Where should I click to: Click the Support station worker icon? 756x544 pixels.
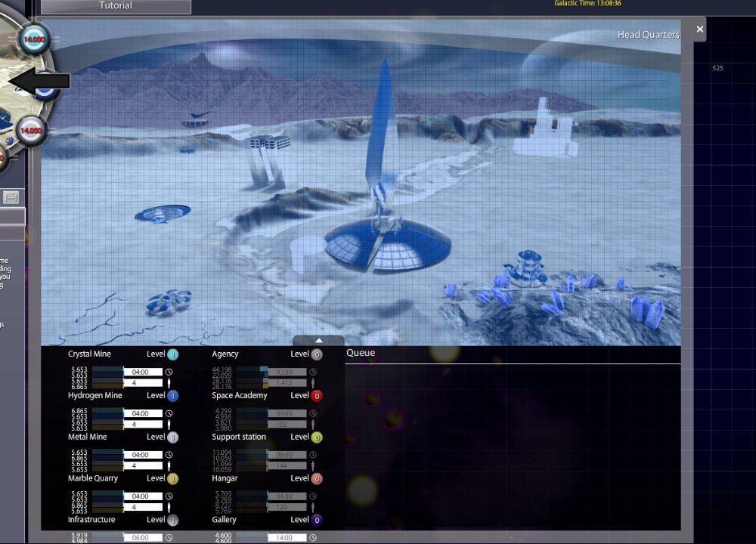pyautogui.click(x=313, y=466)
